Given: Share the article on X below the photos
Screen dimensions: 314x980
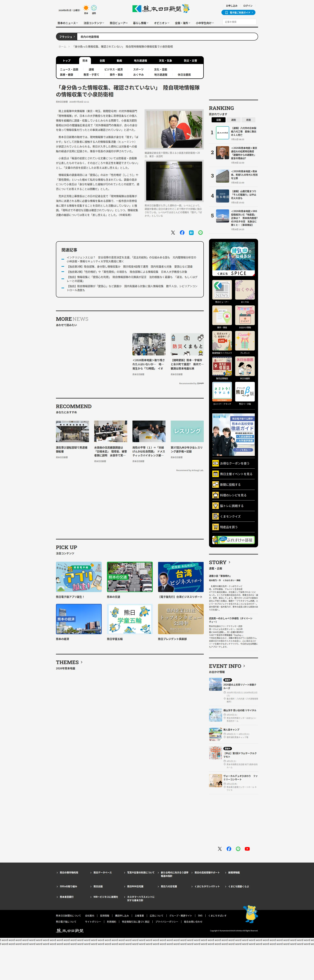Looking at the screenshot, I should coord(173,232).
